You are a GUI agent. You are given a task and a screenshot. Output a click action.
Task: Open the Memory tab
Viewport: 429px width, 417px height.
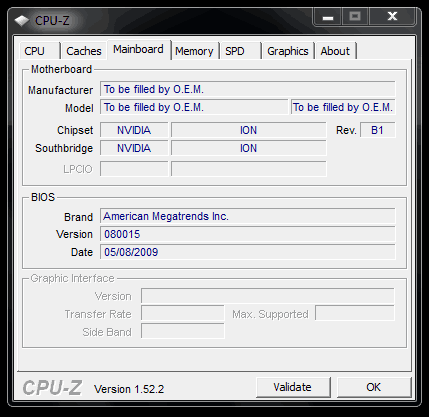(194, 51)
